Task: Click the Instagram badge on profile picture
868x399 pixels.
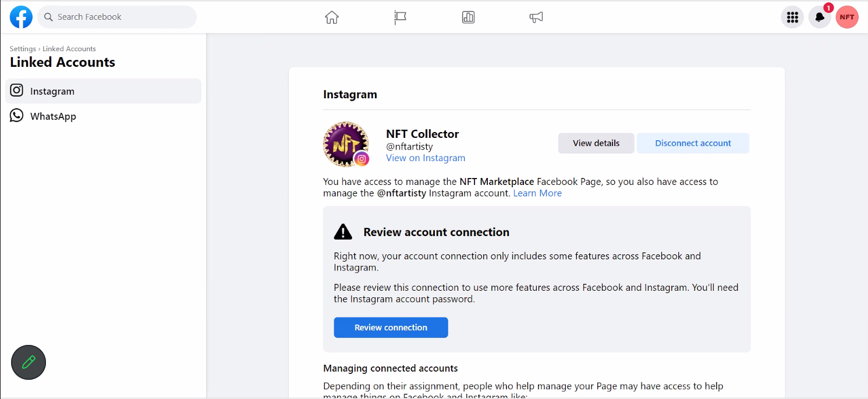Action: coord(362,159)
